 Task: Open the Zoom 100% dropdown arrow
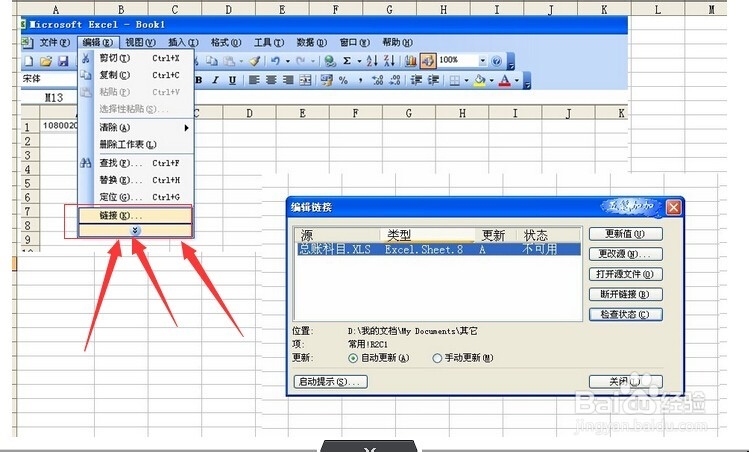pyautogui.click(x=482, y=61)
